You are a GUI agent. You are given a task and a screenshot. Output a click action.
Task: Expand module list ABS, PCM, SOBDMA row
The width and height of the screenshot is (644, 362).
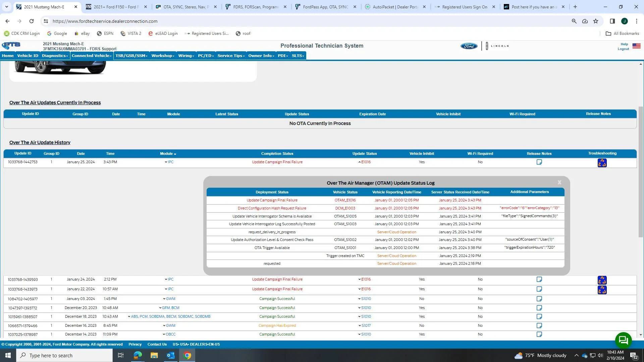[169, 317]
